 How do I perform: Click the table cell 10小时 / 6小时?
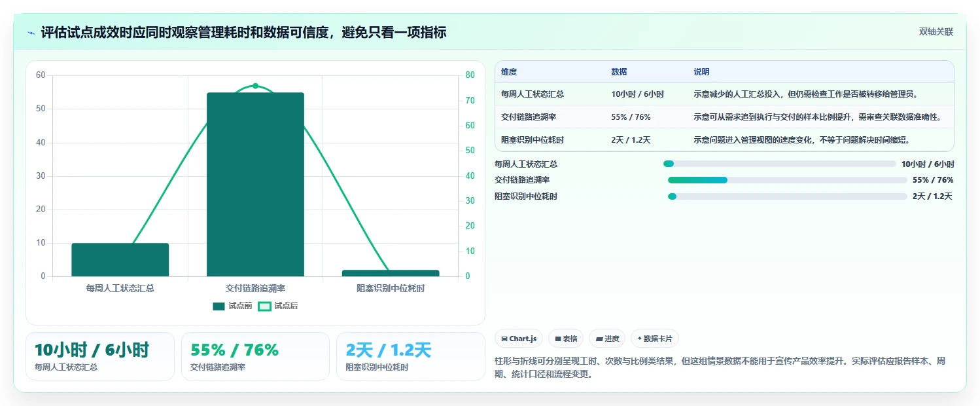coord(637,94)
